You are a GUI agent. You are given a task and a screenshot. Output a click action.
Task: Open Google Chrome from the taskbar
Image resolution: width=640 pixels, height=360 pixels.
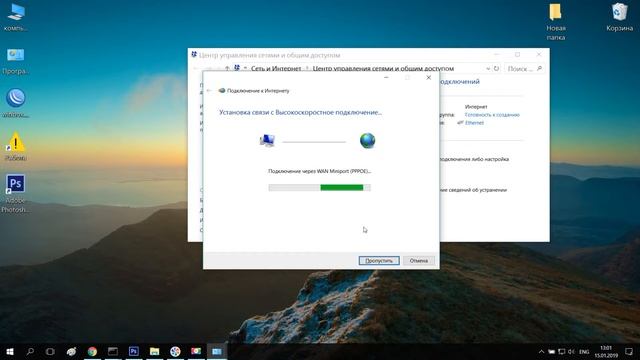point(92,351)
